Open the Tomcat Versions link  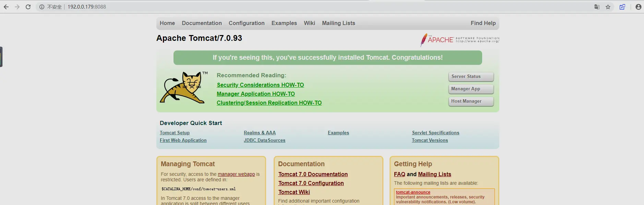(x=430, y=140)
